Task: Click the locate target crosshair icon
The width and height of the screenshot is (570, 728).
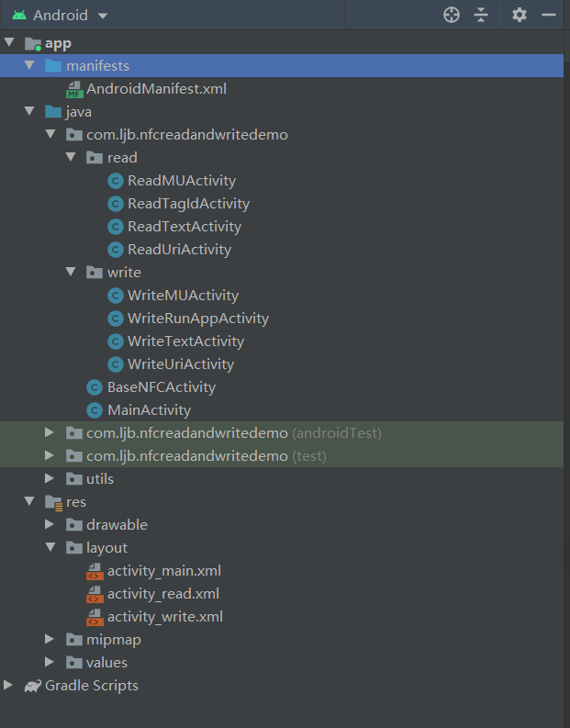Action: pos(451,15)
